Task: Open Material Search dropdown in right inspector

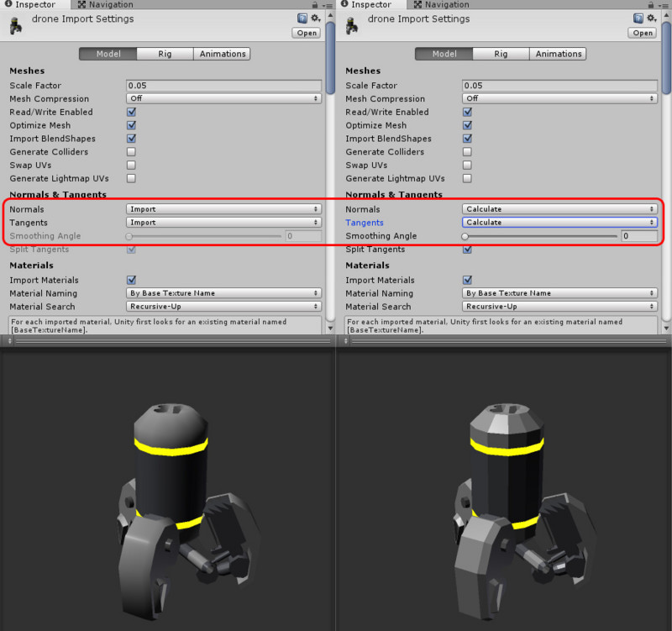Action: point(559,307)
